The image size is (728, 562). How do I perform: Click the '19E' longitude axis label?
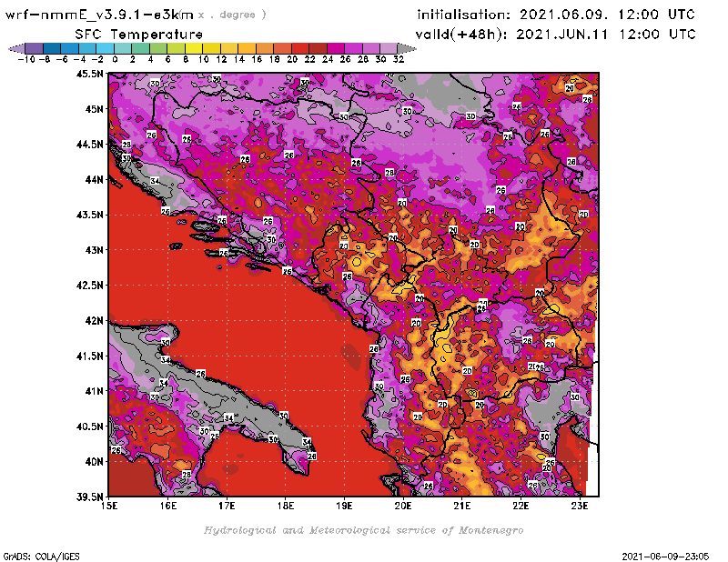click(x=344, y=506)
